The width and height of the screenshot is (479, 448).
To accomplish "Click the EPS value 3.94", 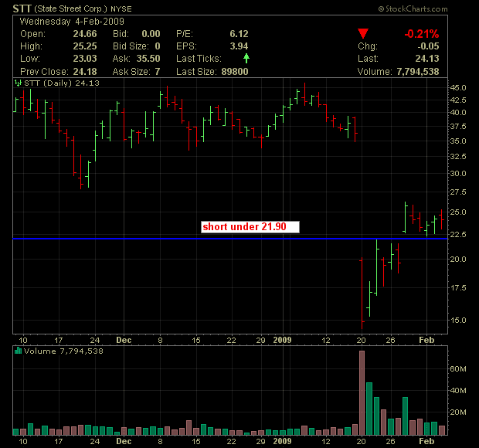I will click(239, 46).
